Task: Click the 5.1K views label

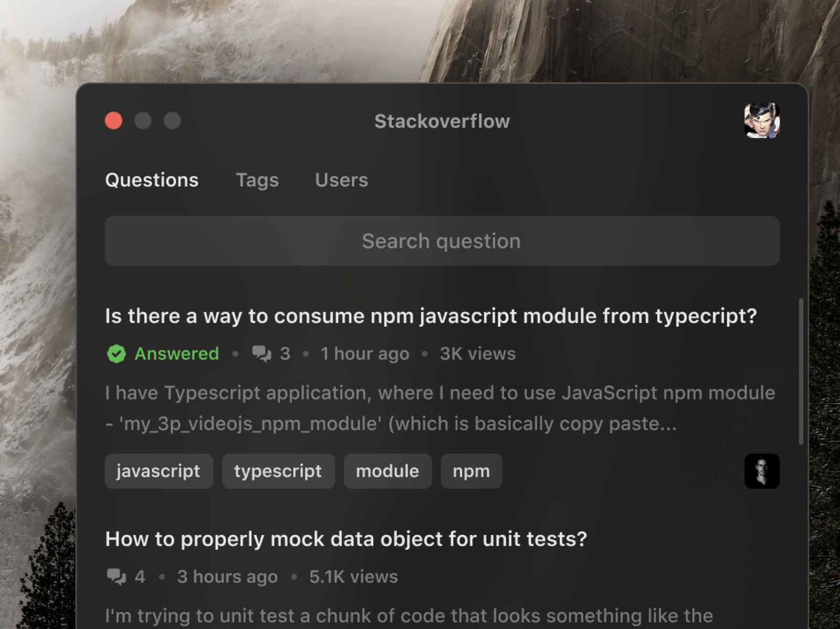Action: (353, 576)
